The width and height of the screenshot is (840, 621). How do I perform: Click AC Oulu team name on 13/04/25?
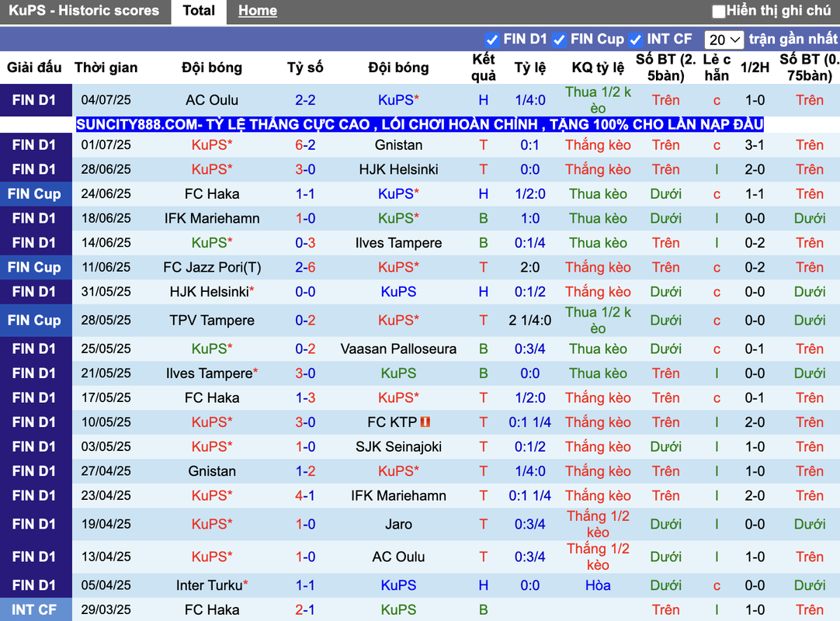[x=398, y=557]
